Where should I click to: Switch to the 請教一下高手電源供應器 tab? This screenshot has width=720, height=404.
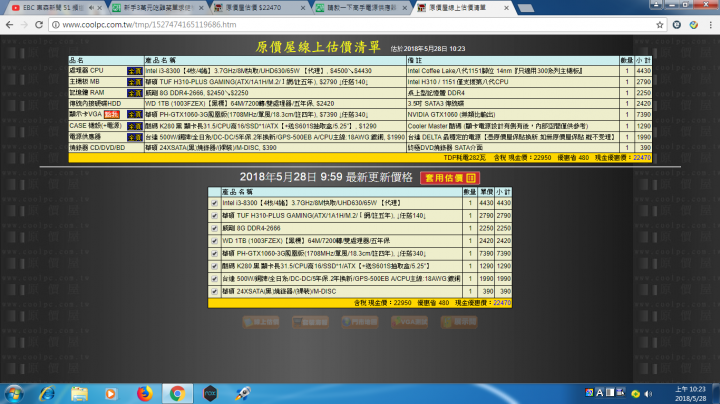359,8
